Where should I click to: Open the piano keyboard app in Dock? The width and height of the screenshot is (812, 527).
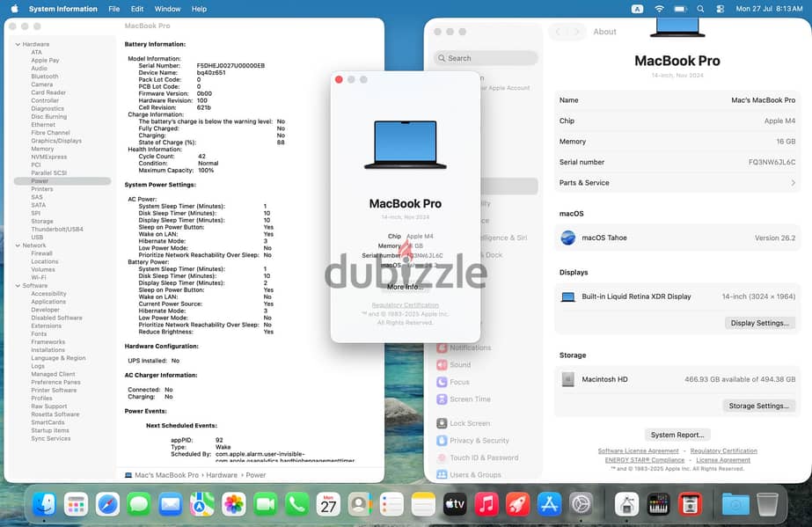tap(658, 504)
